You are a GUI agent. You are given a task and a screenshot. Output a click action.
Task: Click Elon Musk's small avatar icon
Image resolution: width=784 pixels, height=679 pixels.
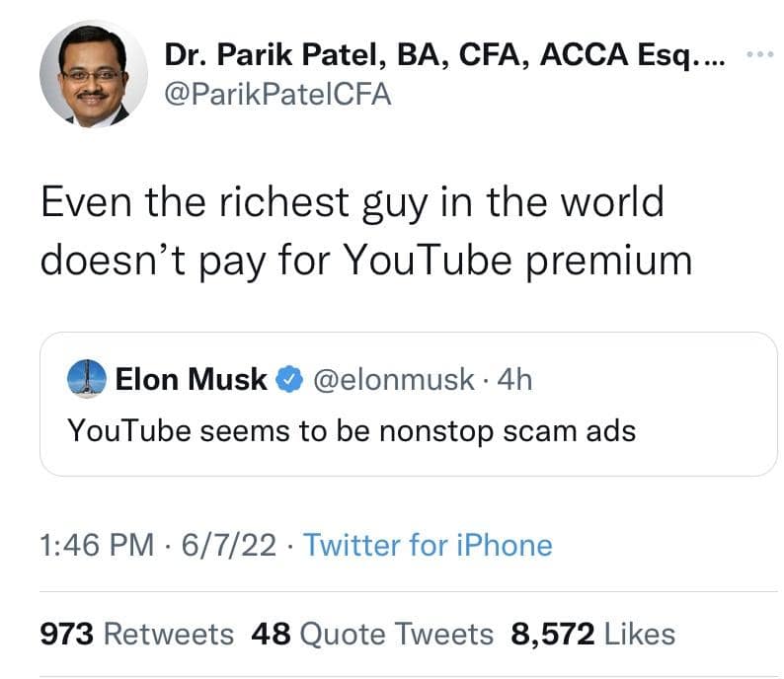click(x=87, y=379)
